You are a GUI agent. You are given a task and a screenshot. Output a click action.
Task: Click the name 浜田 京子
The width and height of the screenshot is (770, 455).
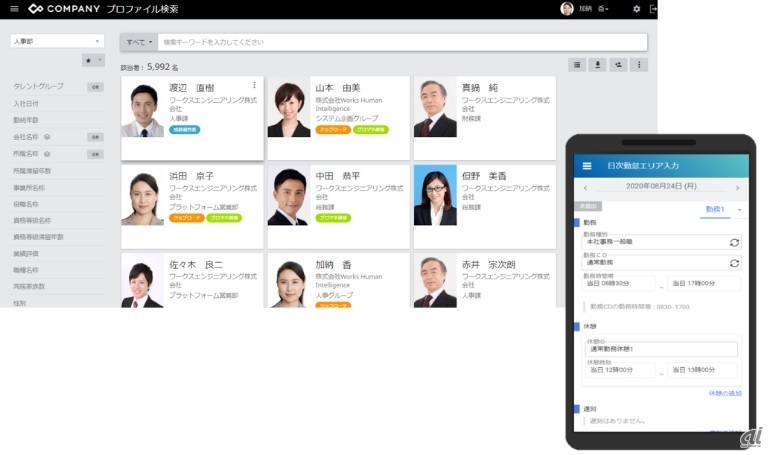click(x=192, y=176)
